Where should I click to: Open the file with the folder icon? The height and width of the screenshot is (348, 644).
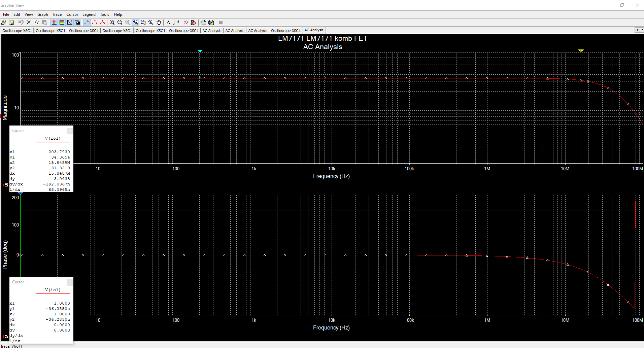coord(3,23)
